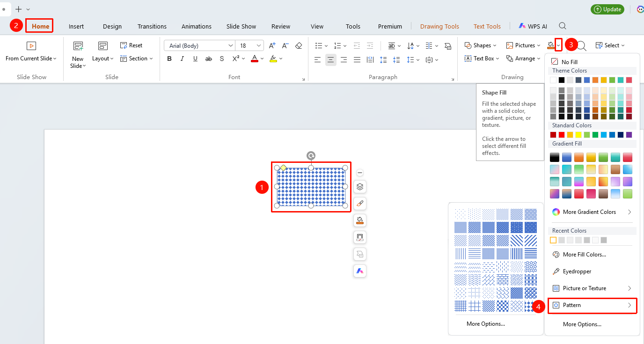Switch to the Insert tab

(x=76, y=26)
